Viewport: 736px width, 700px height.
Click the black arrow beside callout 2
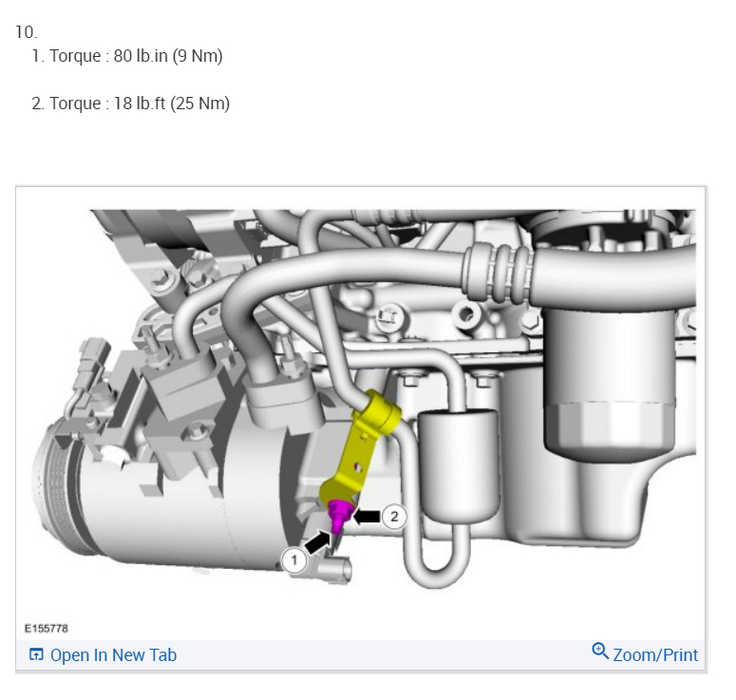tap(367, 517)
